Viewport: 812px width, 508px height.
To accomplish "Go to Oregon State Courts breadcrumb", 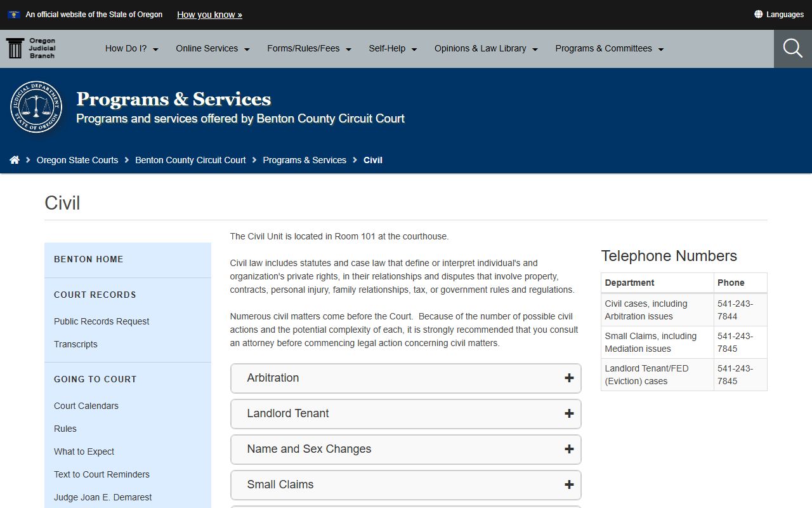I will click(x=77, y=160).
